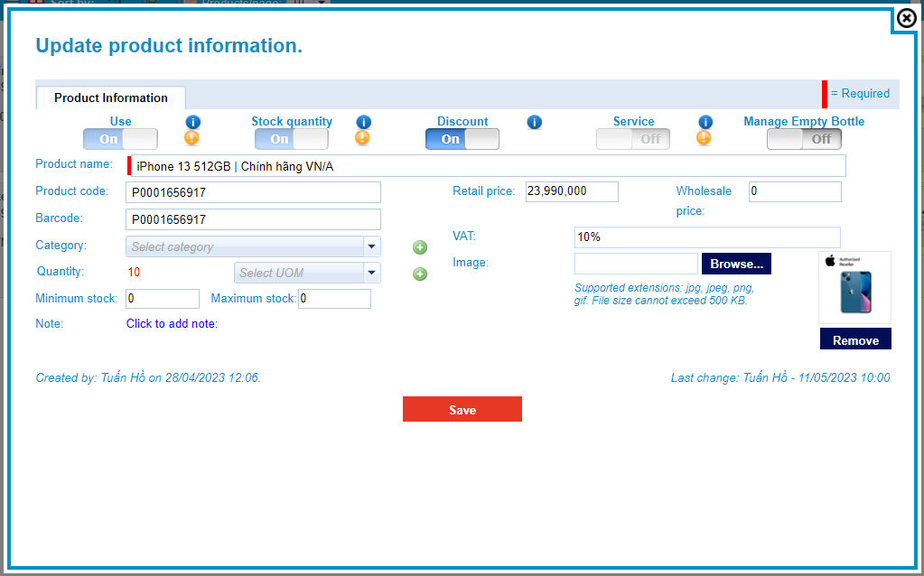Image resolution: width=924 pixels, height=576 pixels.
Task: Toggle the Use switch off
Action: [120, 139]
